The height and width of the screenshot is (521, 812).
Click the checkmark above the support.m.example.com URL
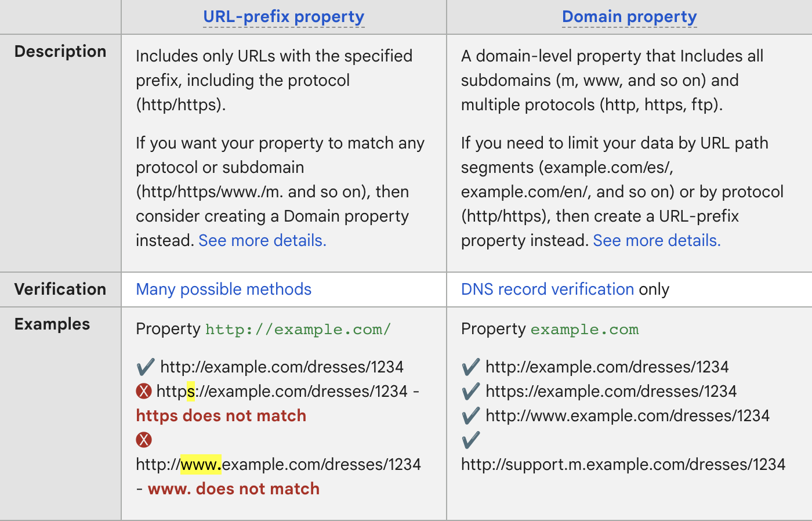[x=471, y=440]
